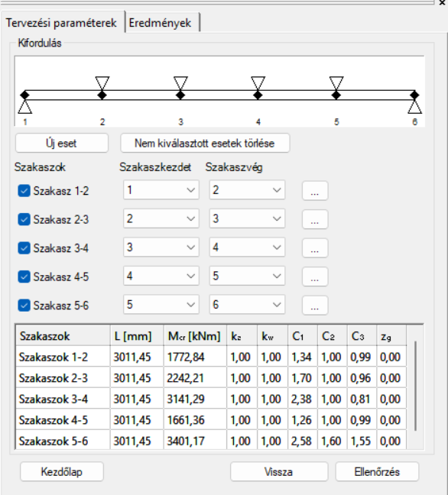Click the Ellenőrzés button
448x495 pixels.
pos(377,471)
